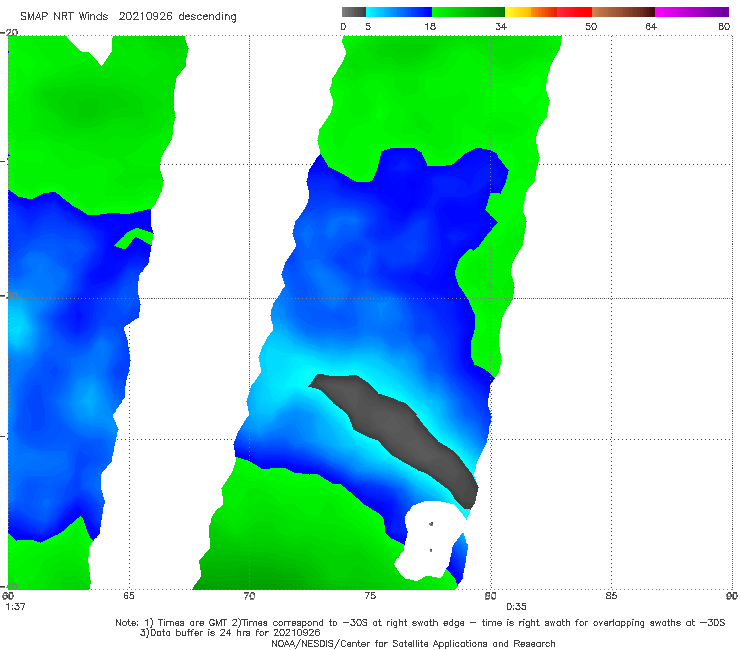740x650 pixels.
Task: Click the note '3)Data buffer is 24 hrs'
Action: coord(230,633)
